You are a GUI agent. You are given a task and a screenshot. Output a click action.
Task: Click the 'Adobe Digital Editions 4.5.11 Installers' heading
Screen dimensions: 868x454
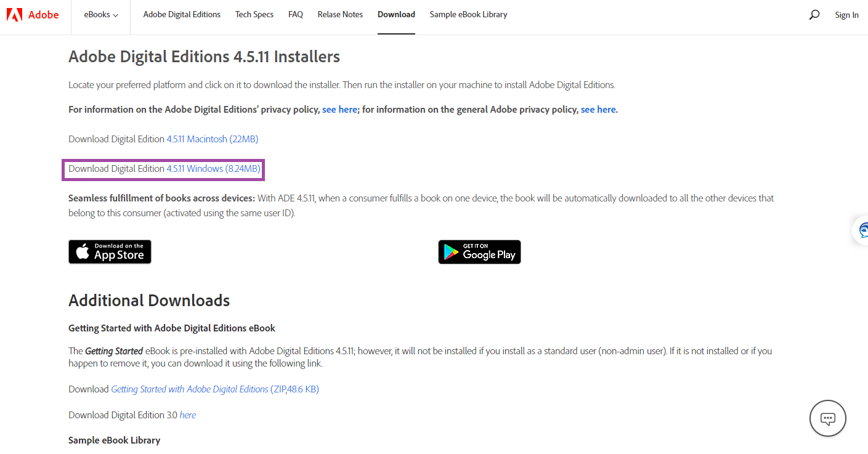coord(204,57)
